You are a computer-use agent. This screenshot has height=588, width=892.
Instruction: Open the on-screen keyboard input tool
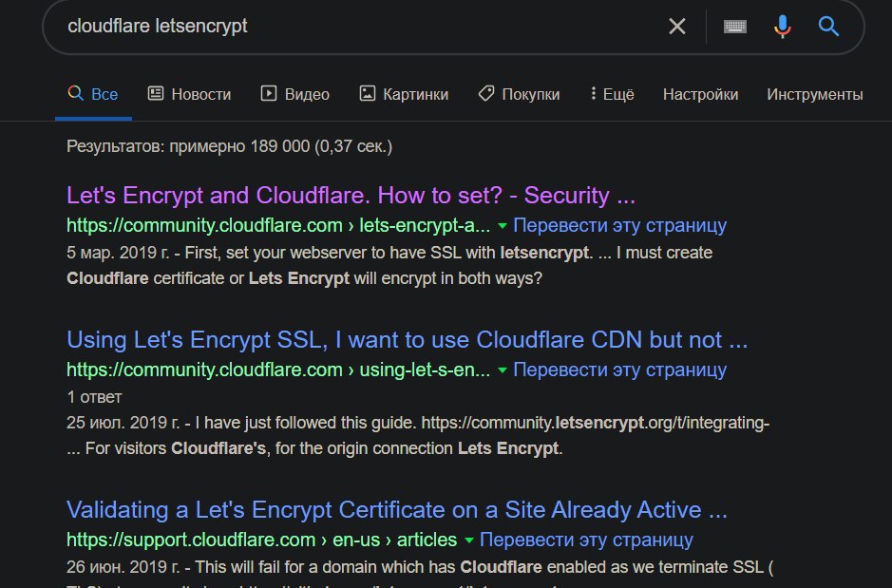(735, 27)
